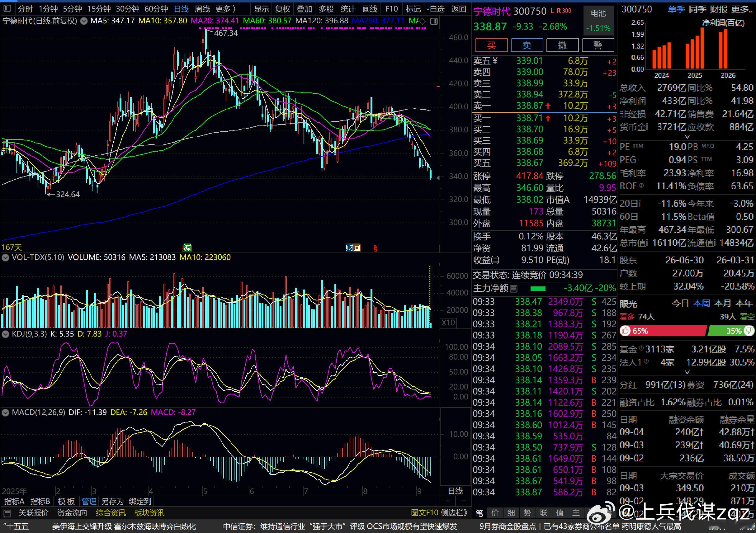Screen dimensions: 756x533
Task: Click the red 买 buy button
Action: (x=491, y=45)
